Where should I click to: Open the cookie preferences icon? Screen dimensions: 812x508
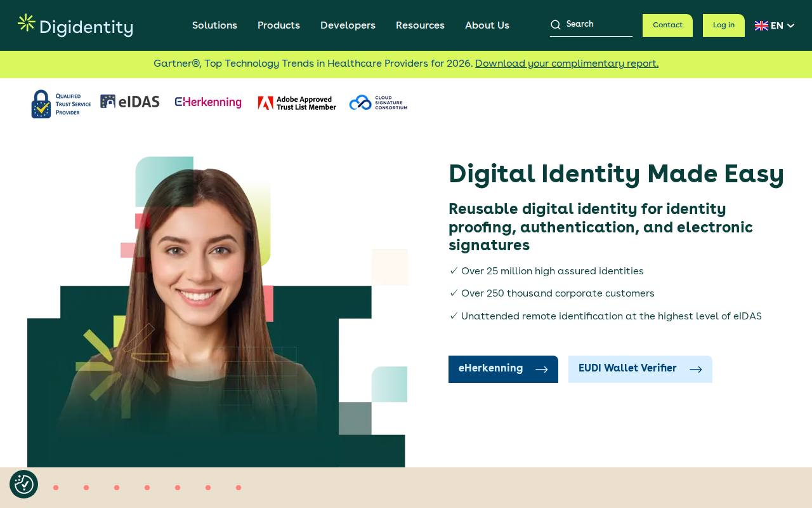(x=24, y=485)
